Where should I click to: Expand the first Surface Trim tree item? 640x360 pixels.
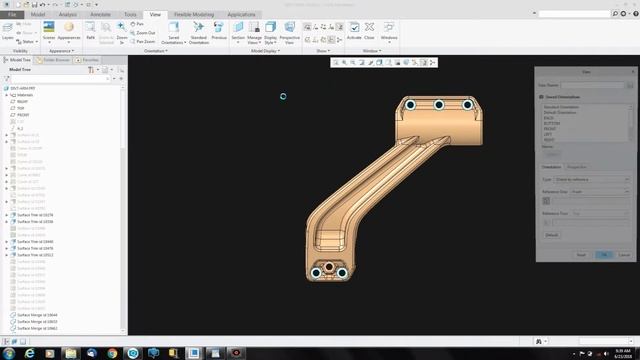click(7, 215)
